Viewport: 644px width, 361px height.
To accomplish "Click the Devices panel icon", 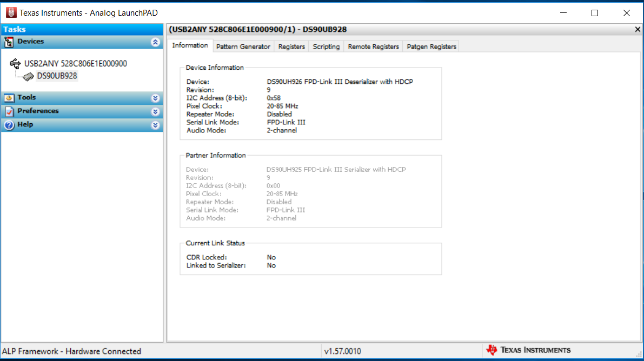I will [9, 42].
